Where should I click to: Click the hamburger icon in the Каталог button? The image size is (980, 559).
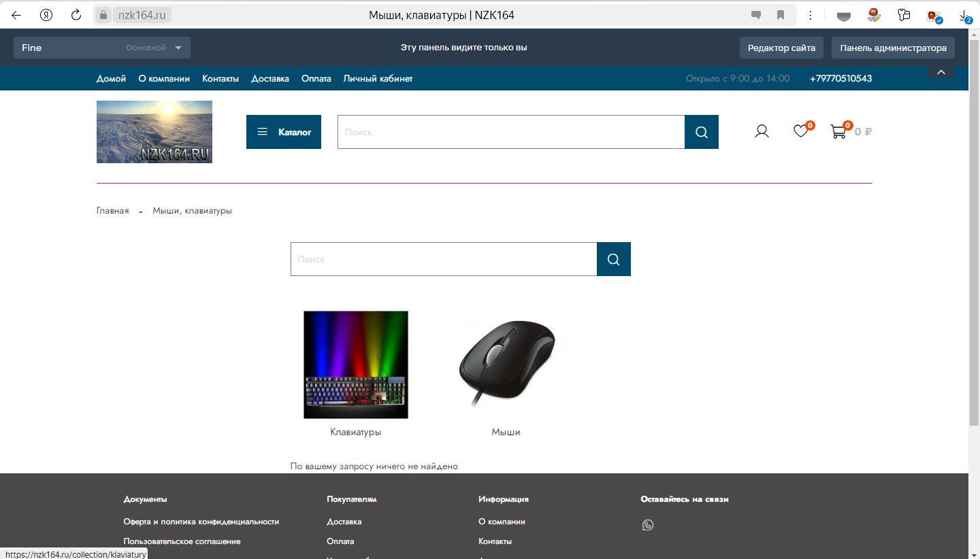tap(263, 132)
